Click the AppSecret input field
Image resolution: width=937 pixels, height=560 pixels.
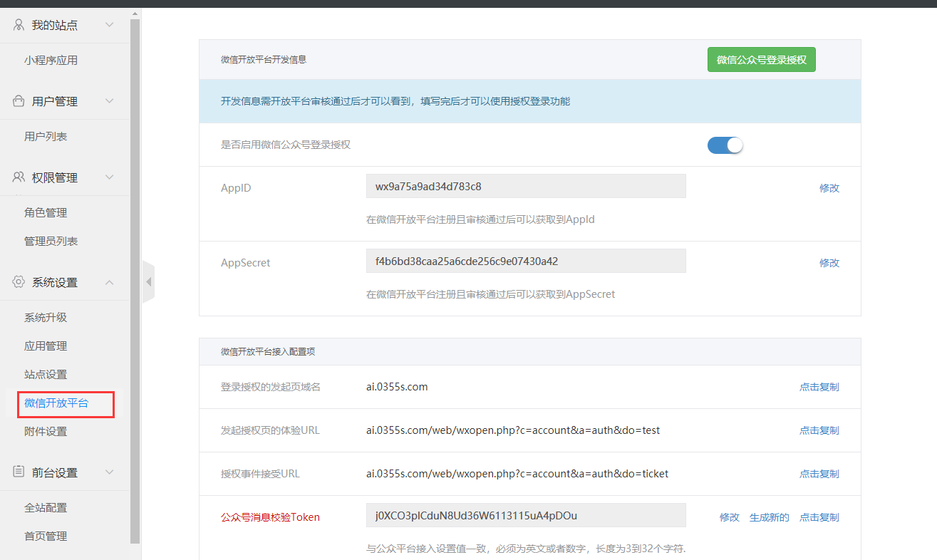tap(525, 261)
